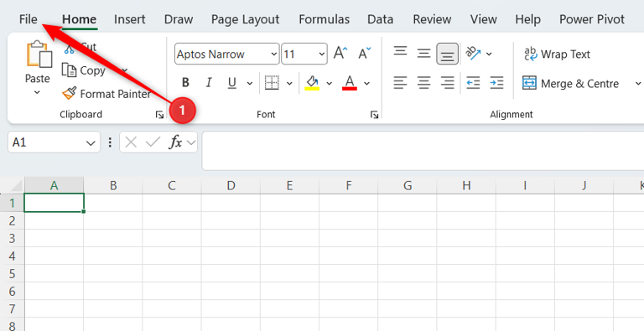Go to the Page Layout tab
This screenshot has height=331, width=644.
[x=245, y=19]
